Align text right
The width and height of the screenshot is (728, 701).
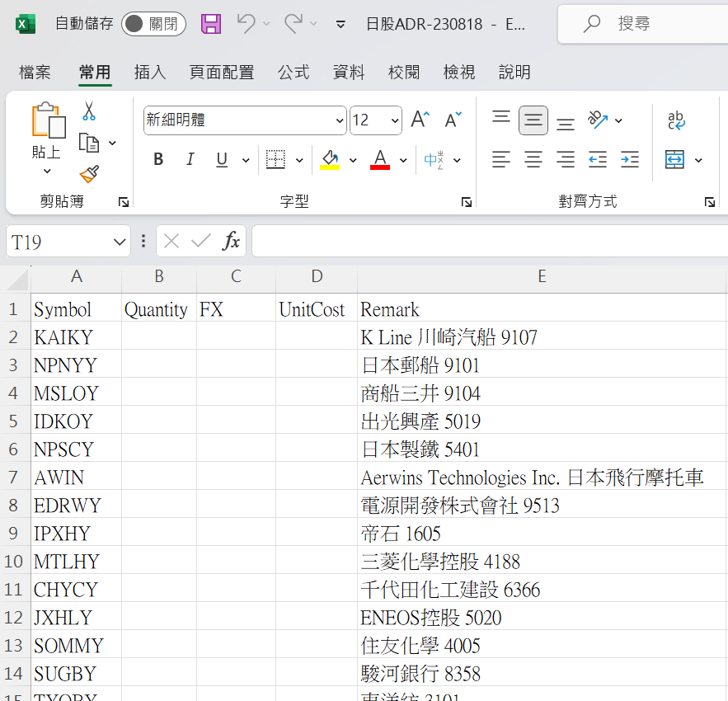(566, 160)
